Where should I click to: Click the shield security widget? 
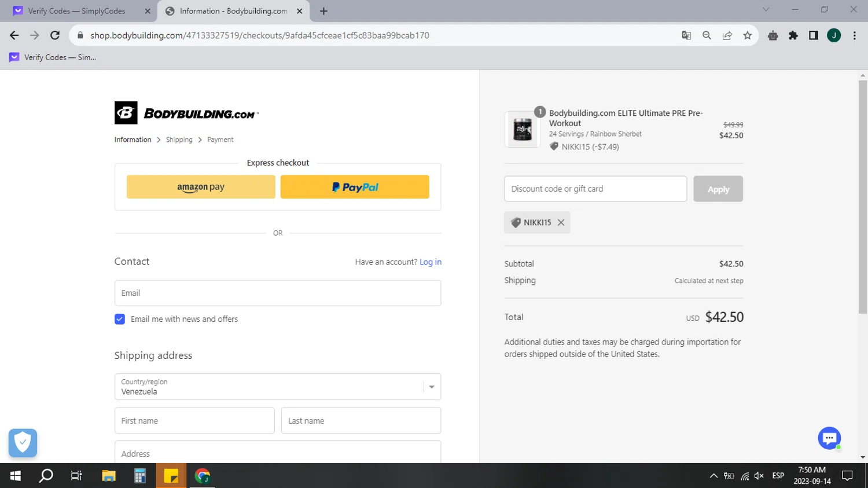[23, 443]
